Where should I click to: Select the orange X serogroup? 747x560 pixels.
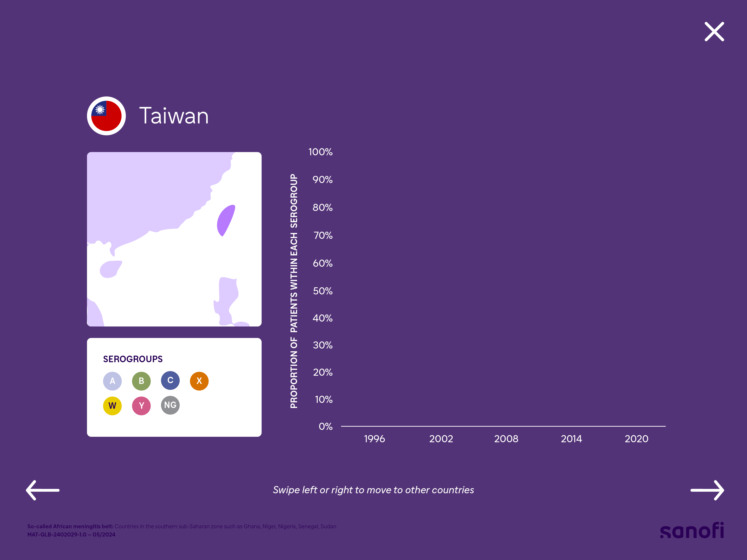point(199,381)
